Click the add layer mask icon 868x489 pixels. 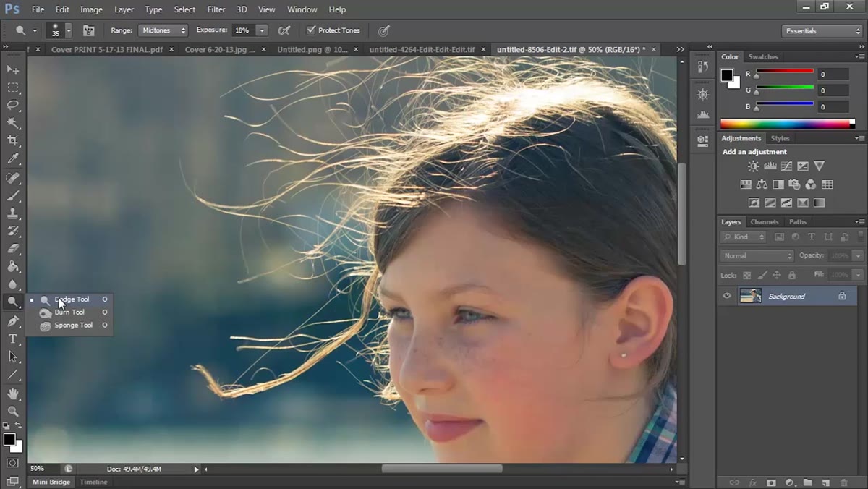[x=771, y=482]
